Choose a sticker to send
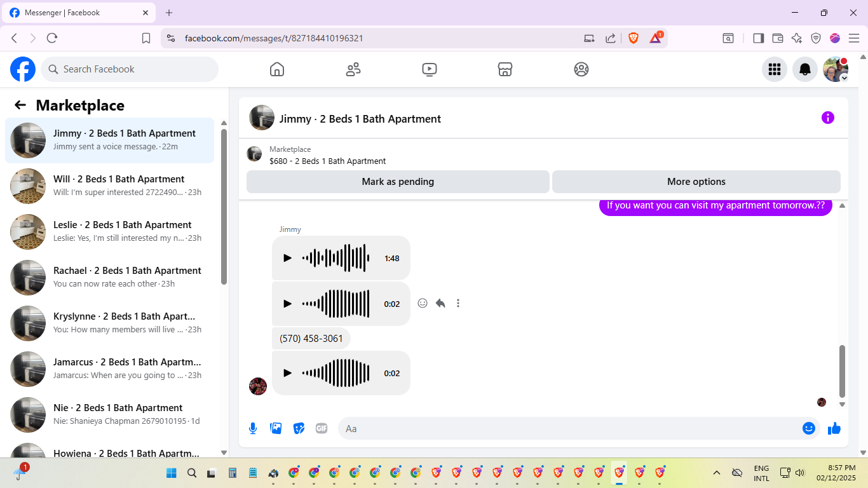The image size is (868, 488). coord(299,428)
